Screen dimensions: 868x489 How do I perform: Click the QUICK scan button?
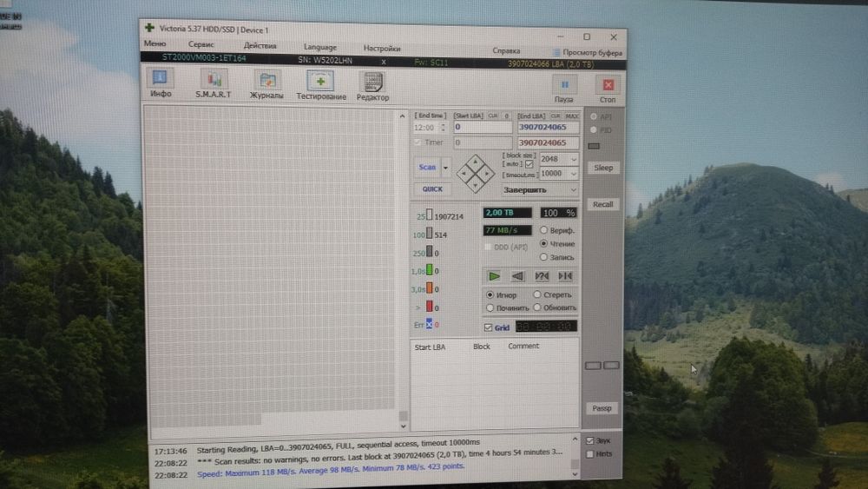point(432,188)
